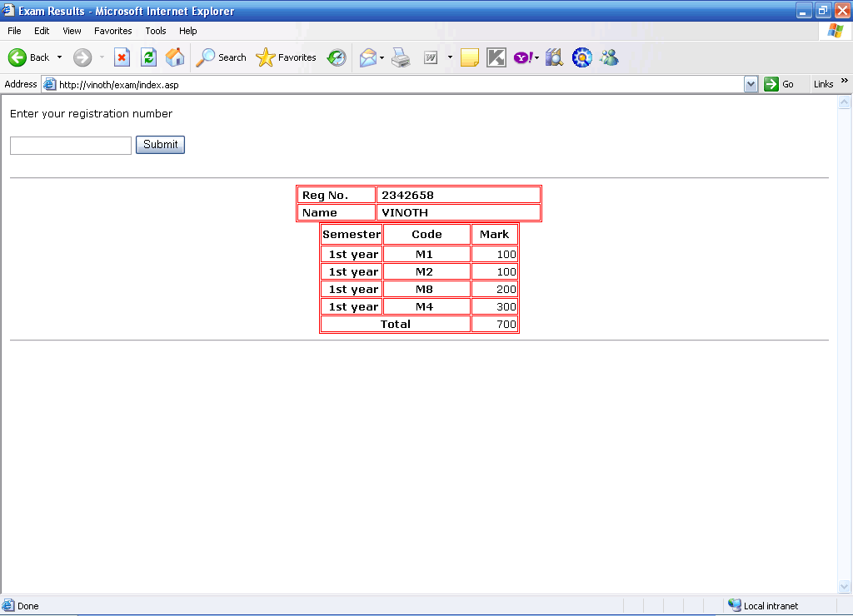
Task: Expand the address bar URL dropdown
Action: click(751, 84)
